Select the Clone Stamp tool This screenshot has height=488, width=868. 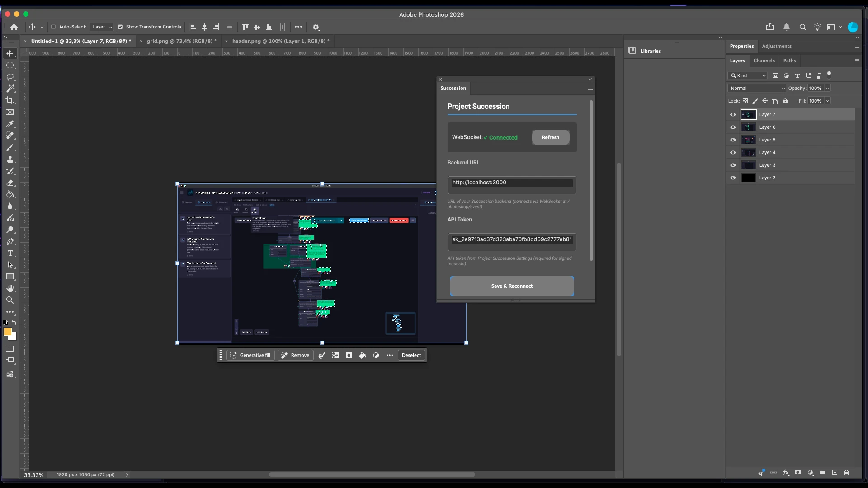tap(10, 159)
